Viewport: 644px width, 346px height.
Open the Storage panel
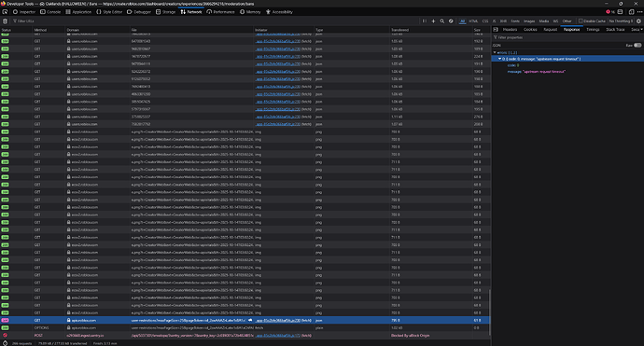(165, 12)
